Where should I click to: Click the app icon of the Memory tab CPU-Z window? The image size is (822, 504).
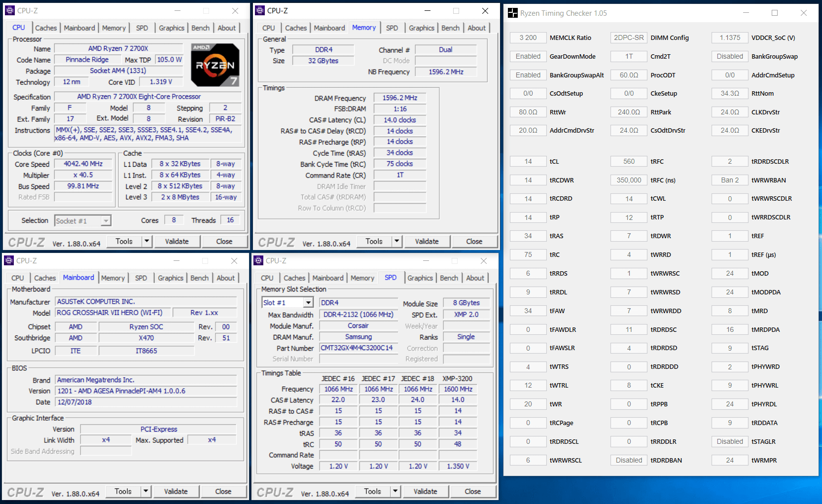(260, 10)
